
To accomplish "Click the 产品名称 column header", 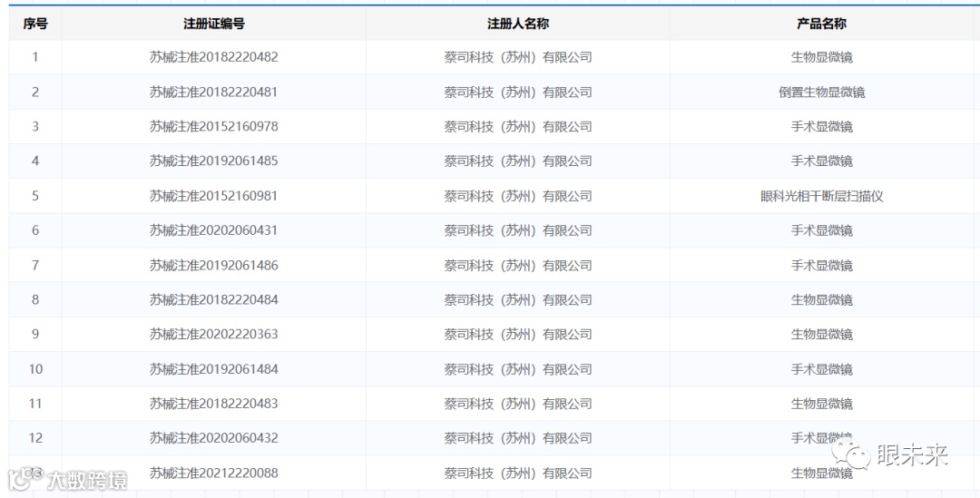I will [821, 24].
